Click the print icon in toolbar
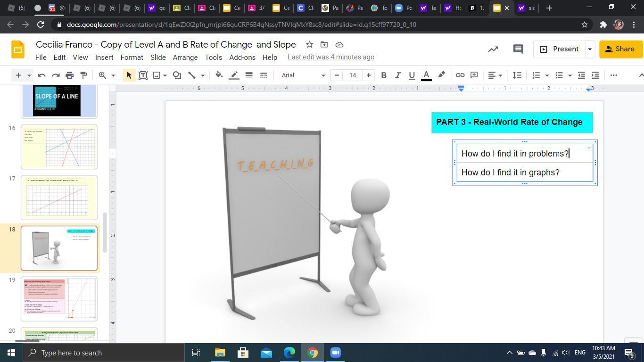 tap(70, 75)
